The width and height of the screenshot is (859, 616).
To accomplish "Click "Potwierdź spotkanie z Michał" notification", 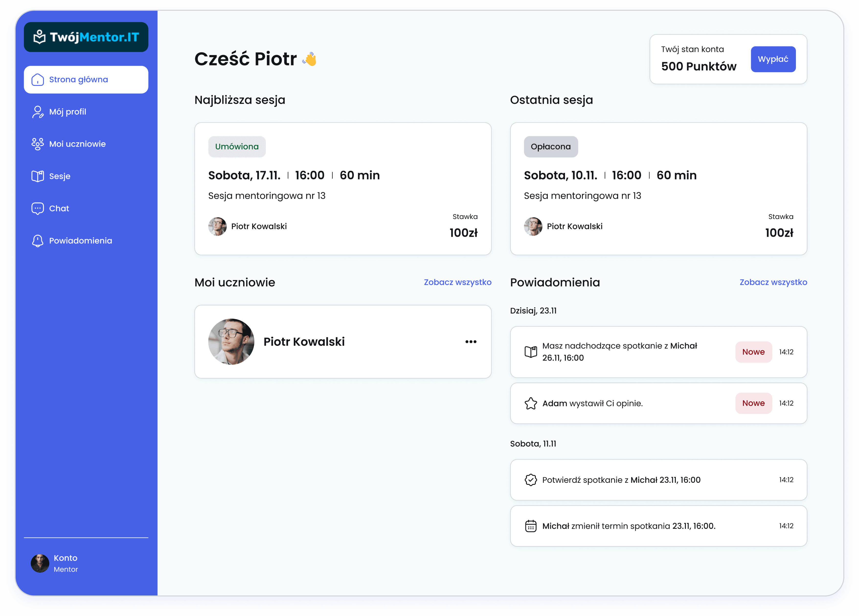I will [x=658, y=480].
